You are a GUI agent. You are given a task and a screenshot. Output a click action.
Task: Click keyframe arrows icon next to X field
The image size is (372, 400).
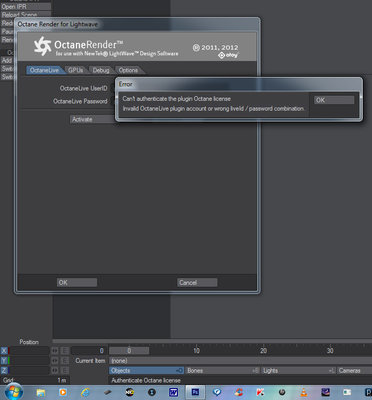[55, 351]
